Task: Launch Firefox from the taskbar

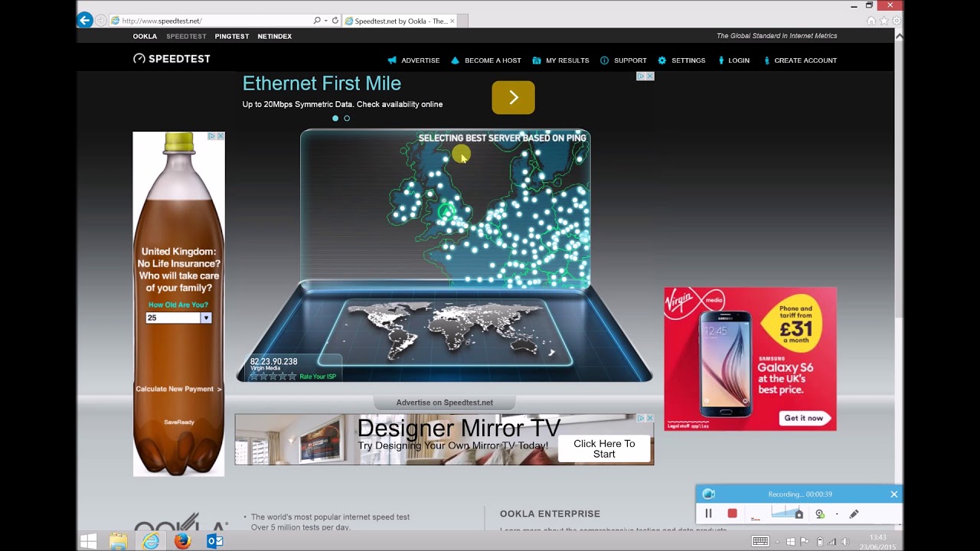Action: pyautogui.click(x=182, y=541)
